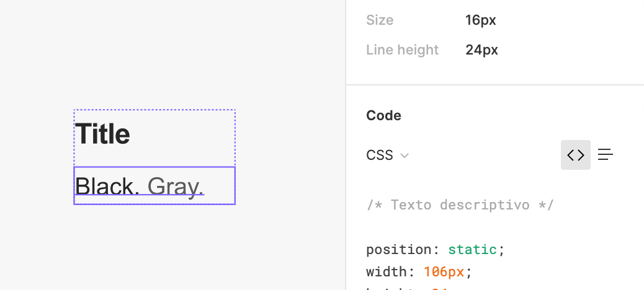Switch to the list view icon
Image resolution: width=644 pixels, height=290 pixels.
(x=606, y=155)
